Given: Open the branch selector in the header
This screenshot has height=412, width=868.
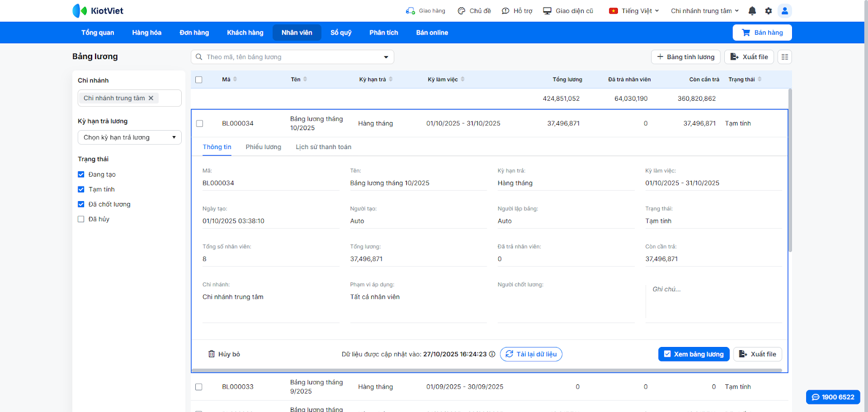Looking at the screenshot, I should [704, 11].
